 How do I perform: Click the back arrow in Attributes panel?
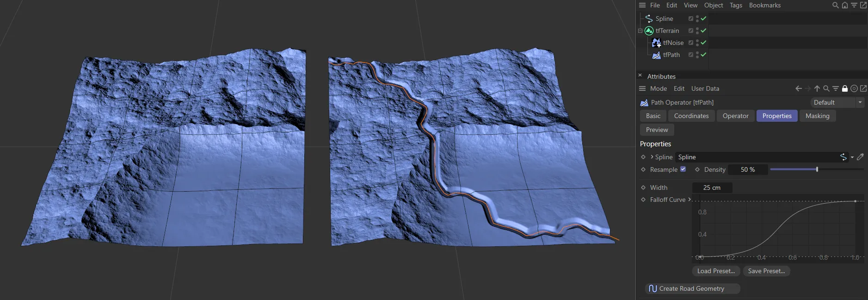click(x=799, y=88)
